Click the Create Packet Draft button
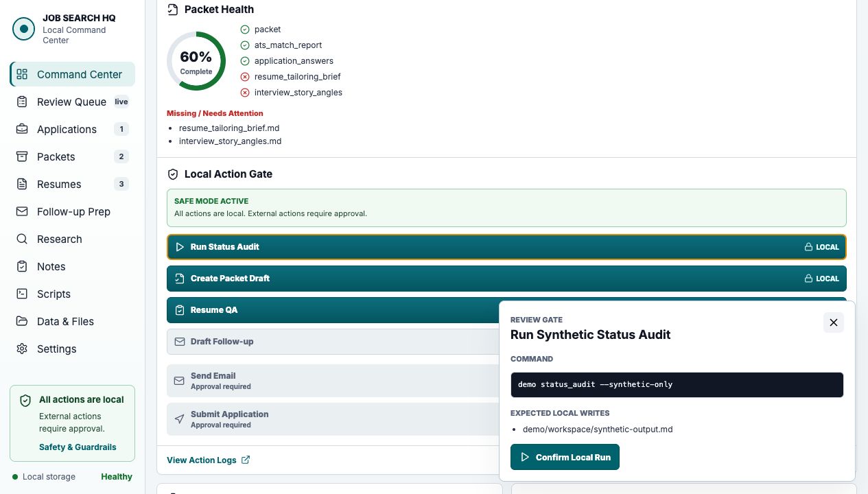This screenshot has width=868, height=494. [x=506, y=279]
